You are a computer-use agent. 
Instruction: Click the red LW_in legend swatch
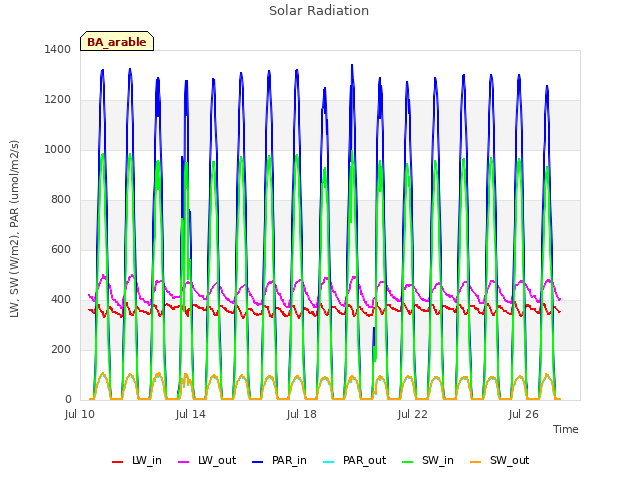pos(118,462)
